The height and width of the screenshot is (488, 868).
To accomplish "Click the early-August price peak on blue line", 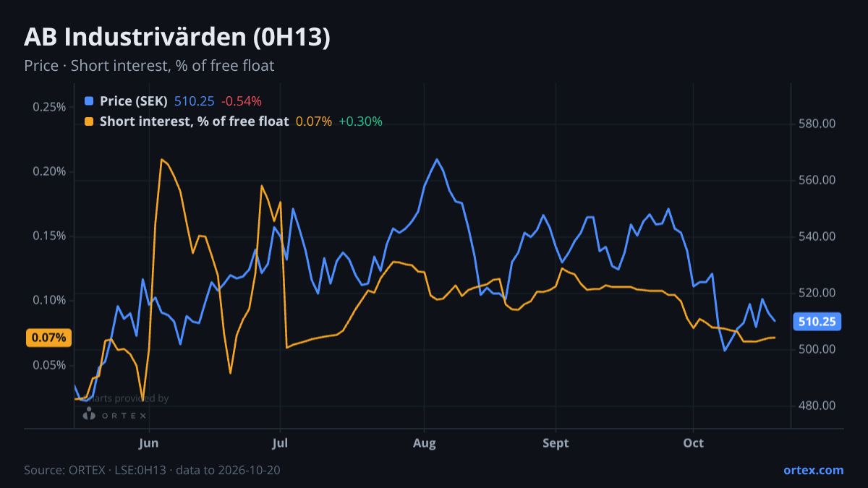I will 437,159.
